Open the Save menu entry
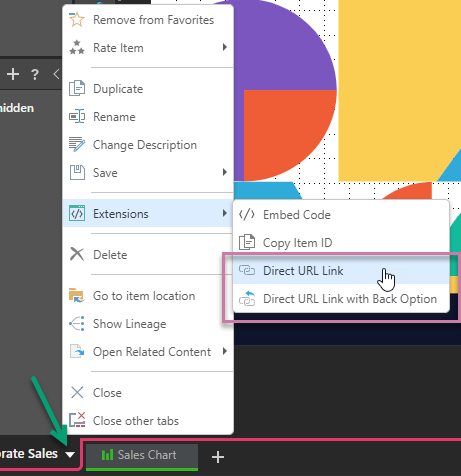 pos(148,173)
